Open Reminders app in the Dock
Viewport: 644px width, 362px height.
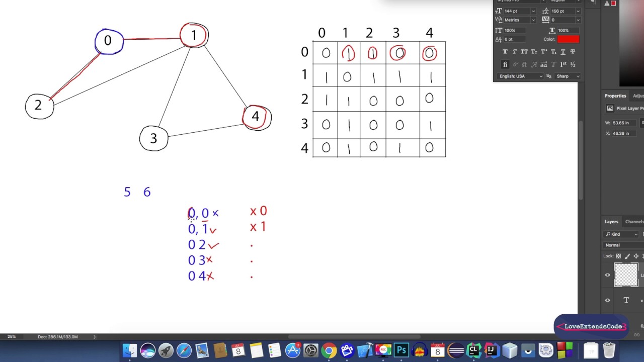point(275,350)
